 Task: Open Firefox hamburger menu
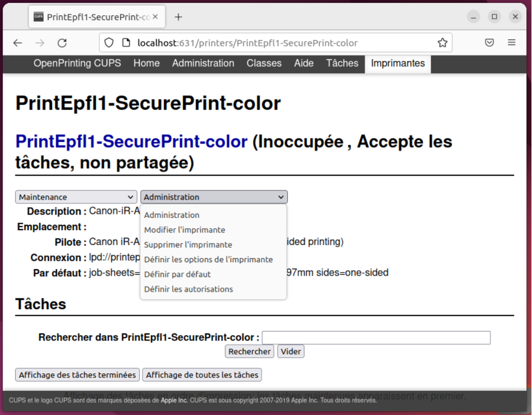coord(512,43)
